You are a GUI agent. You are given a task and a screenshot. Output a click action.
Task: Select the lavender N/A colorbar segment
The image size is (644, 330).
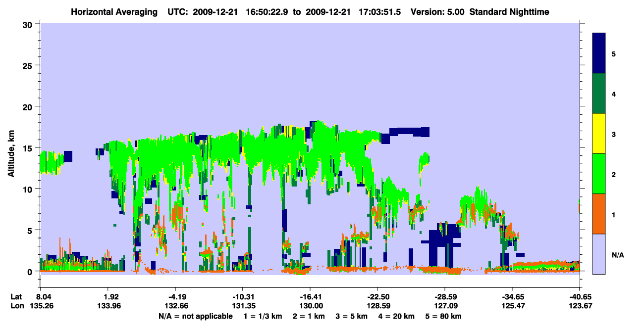pyautogui.click(x=599, y=254)
